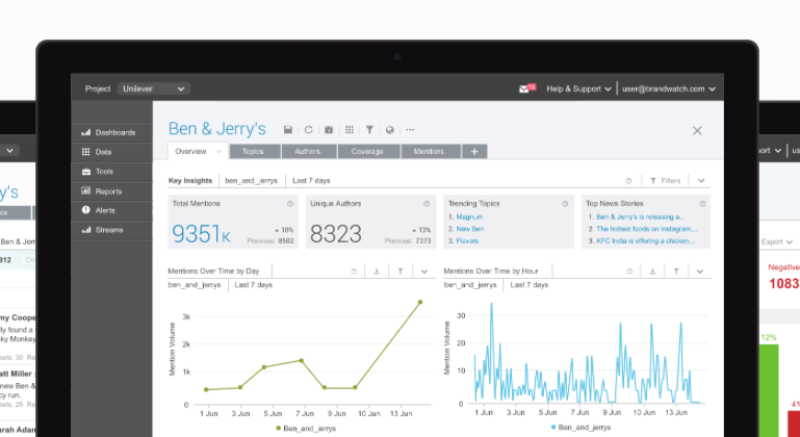The image size is (800, 437).
Task: Click the camera snapshot icon in toolbar
Action: pos(329,130)
